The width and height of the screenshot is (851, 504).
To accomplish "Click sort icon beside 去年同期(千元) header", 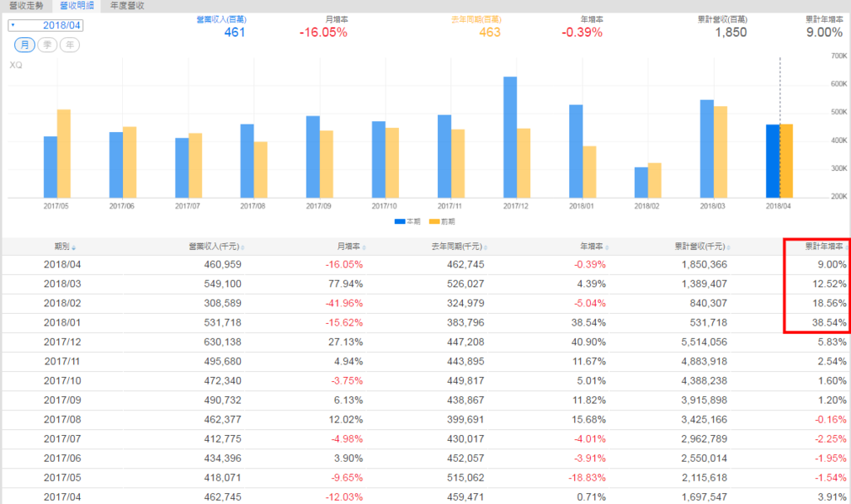I will 485,247.
